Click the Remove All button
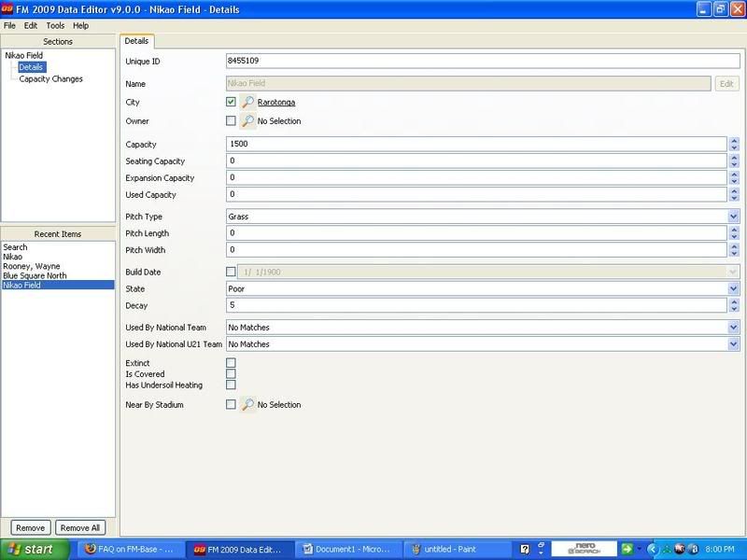 (80, 527)
